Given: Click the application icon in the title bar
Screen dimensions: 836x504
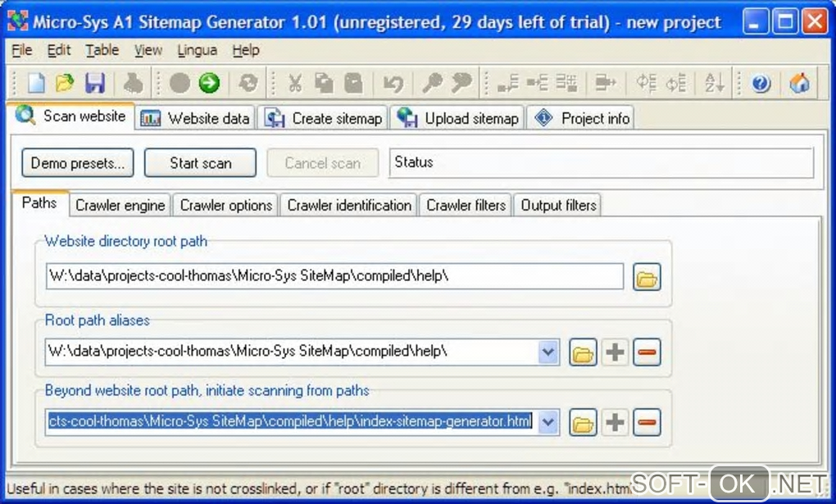Looking at the screenshot, I should (17, 20).
